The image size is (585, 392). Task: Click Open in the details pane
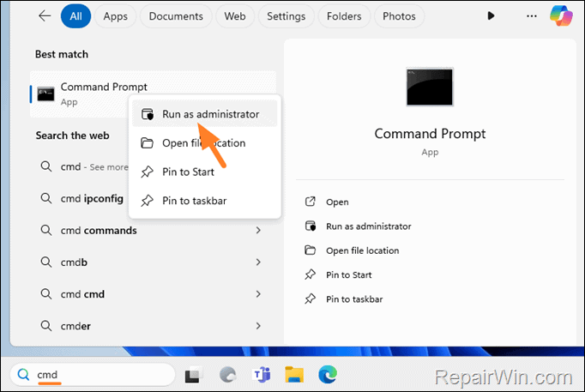coord(337,202)
